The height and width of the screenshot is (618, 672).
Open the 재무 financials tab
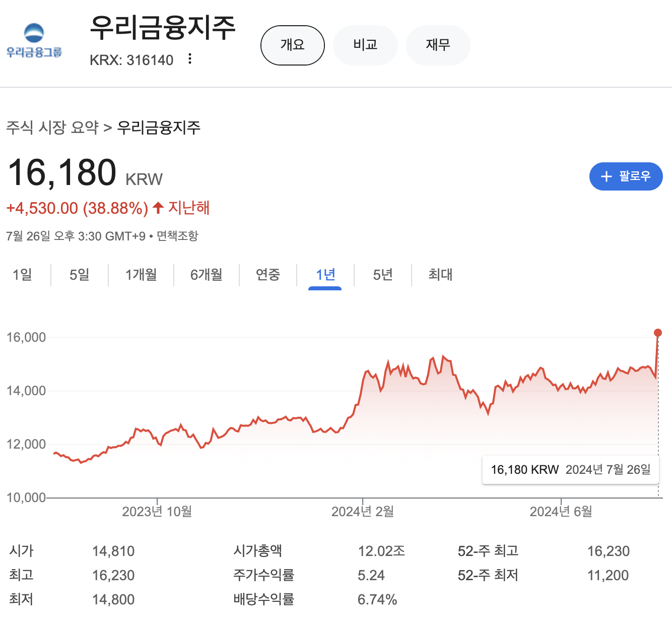point(438,45)
